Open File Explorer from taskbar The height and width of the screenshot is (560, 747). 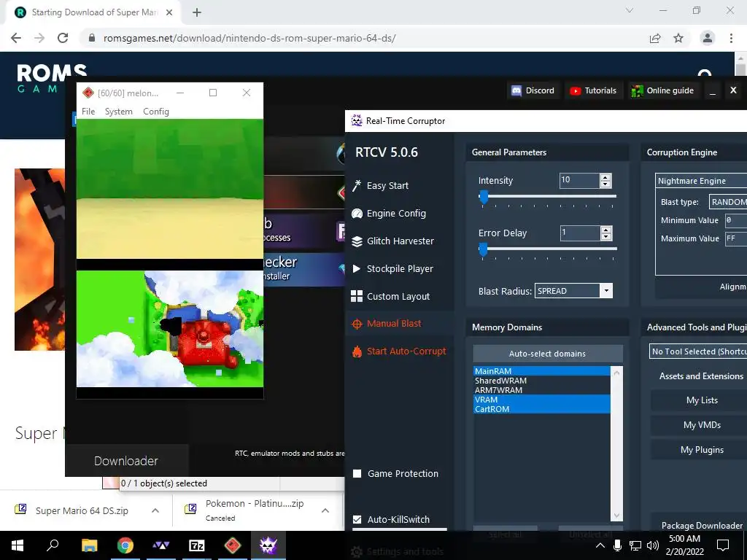click(89, 545)
